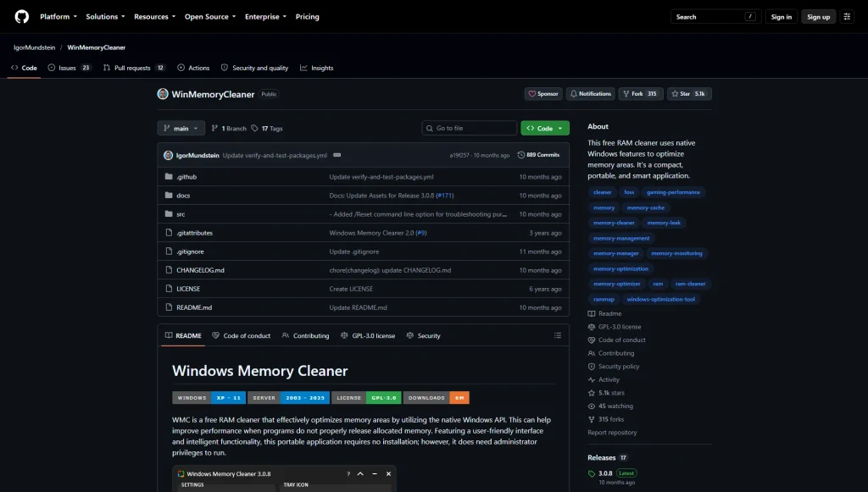Click the branch icon beside 1 Branch
The height and width of the screenshot is (492, 868).
tap(214, 128)
